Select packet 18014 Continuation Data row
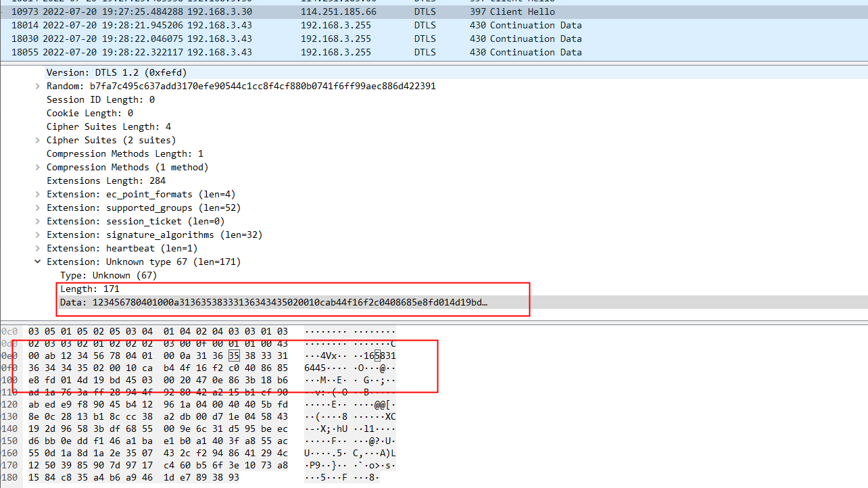Screen dimensions: 868x488 (270, 25)
